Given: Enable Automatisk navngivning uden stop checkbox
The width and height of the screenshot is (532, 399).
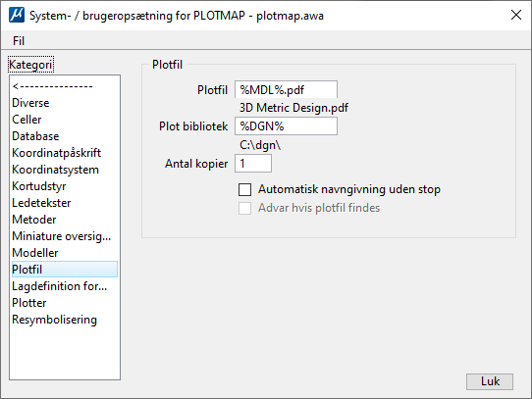Looking at the screenshot, I should point(244,189).
